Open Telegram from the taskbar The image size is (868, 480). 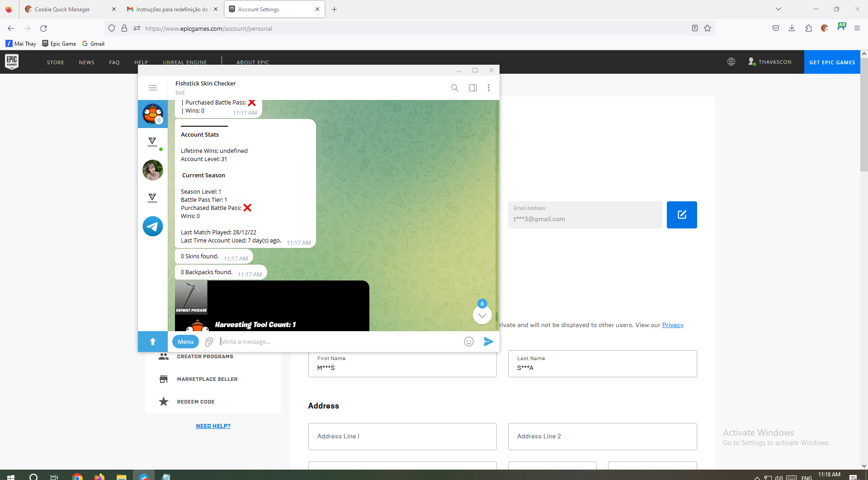tap(144, 476)
